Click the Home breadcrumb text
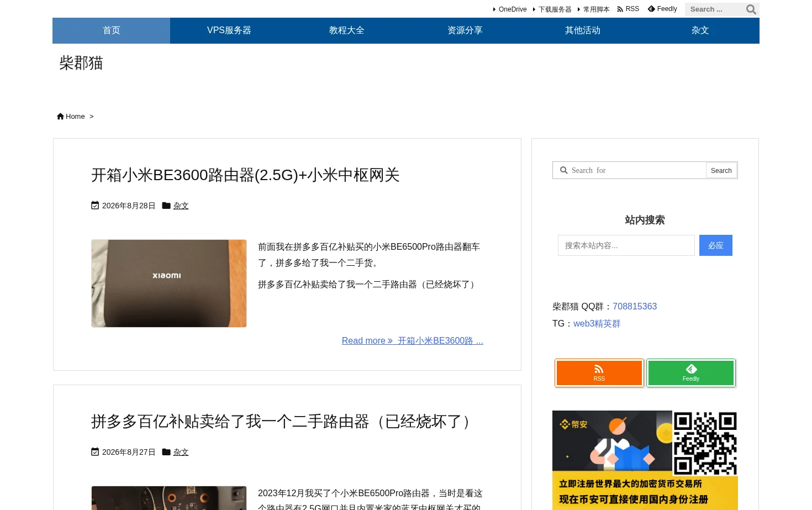The image size is (812, 510). click(75, 117)
